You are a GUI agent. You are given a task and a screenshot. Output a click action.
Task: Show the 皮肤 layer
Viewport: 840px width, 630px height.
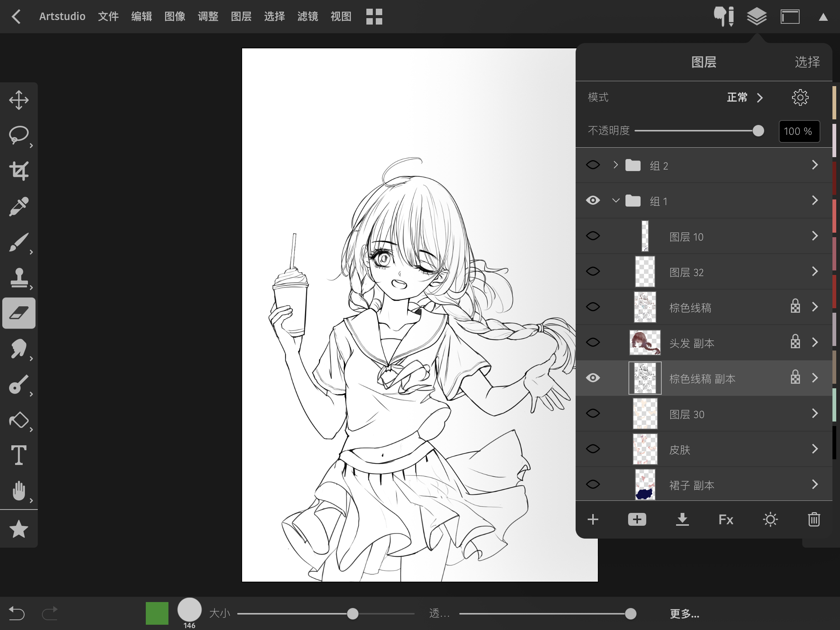[x=593, y=449]
